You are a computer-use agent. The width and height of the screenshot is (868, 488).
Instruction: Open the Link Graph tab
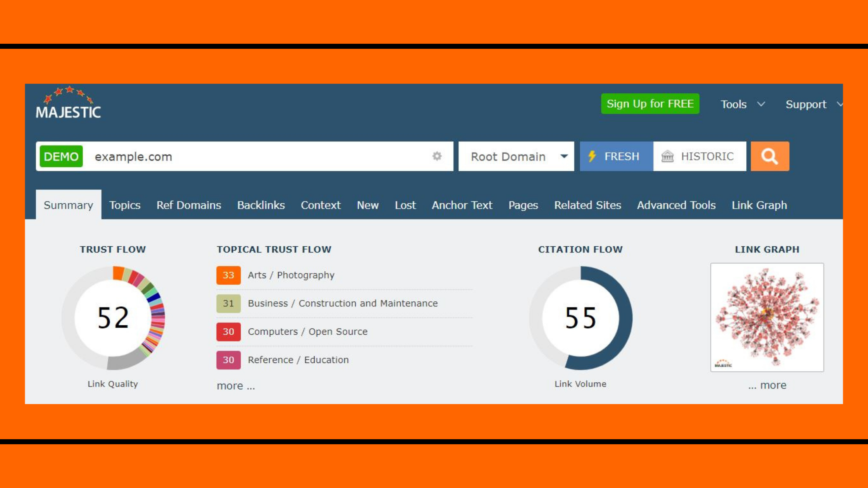[759, 205]
